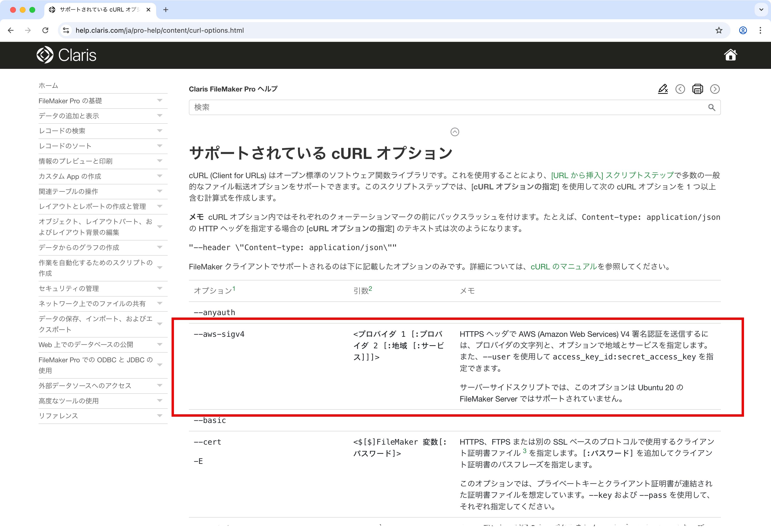View site information icon
The height and width of the screenshot is (532, 771).
point(66,30)
